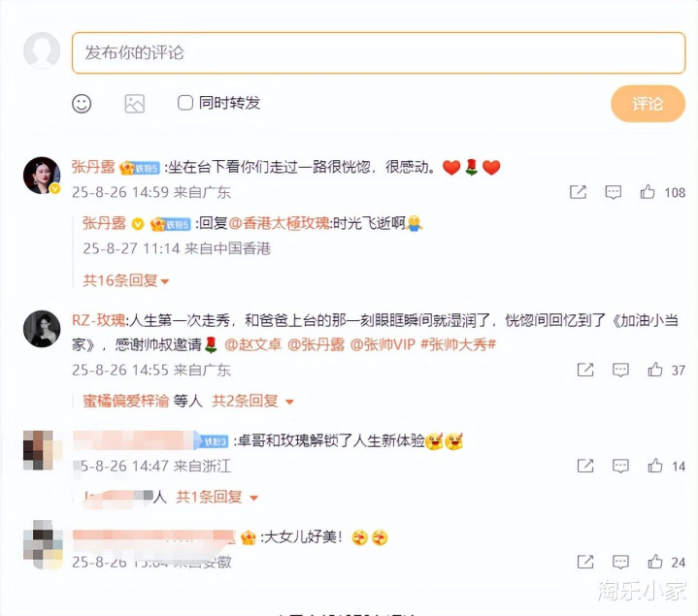Screen dimensions: 698x616
Task: Expand 共1条回复 replies
Action: coord(216,497)
